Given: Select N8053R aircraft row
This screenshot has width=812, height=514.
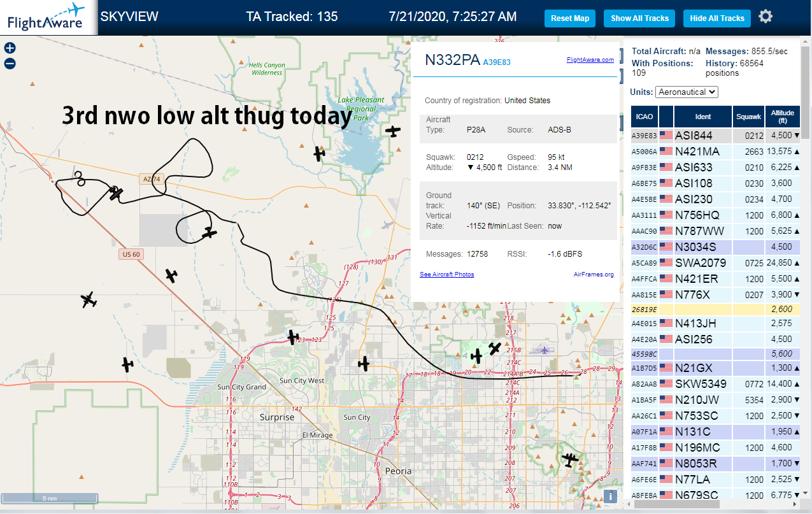Looking at the screenshot, I should coord(715,463).
